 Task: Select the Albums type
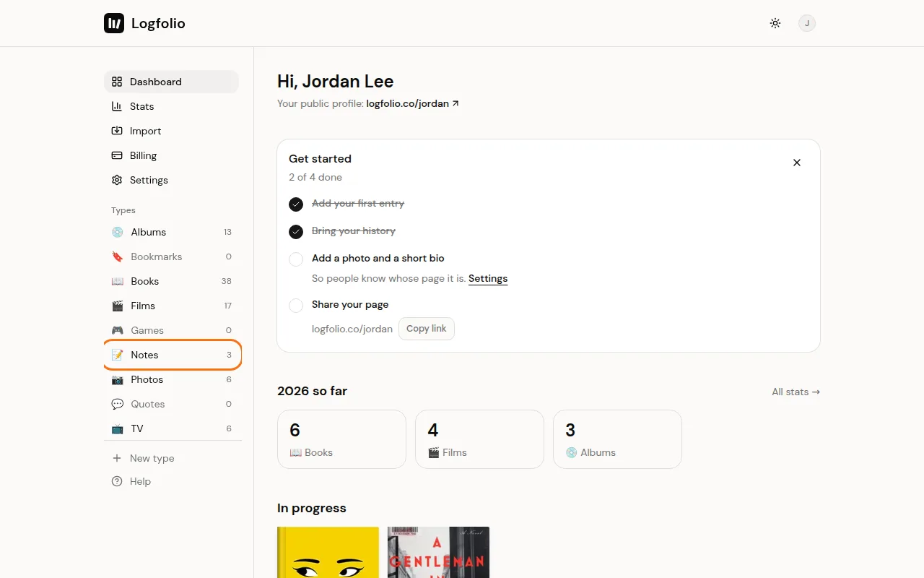(171, 232)
